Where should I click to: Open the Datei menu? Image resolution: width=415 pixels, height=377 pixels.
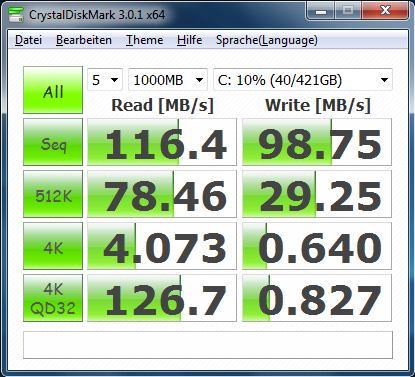coord(28,40)
